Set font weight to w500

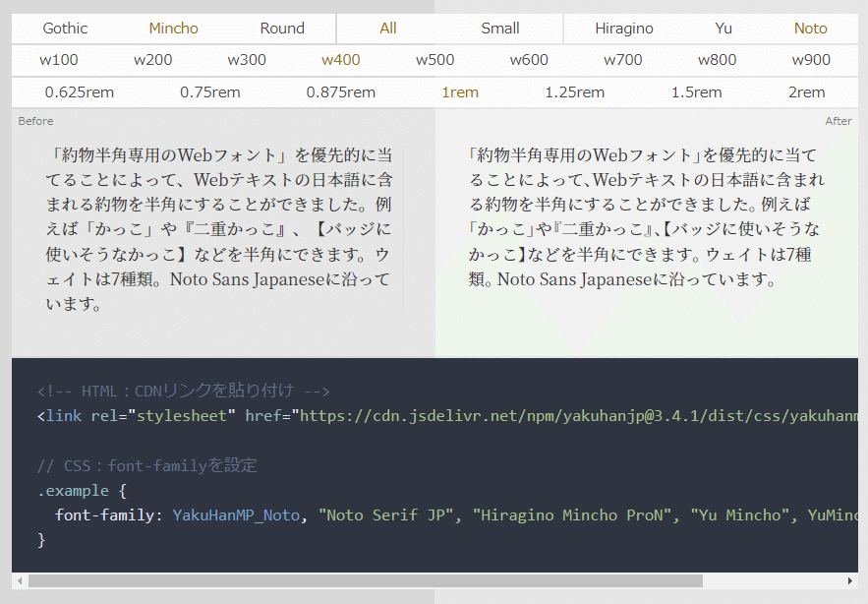435,60
